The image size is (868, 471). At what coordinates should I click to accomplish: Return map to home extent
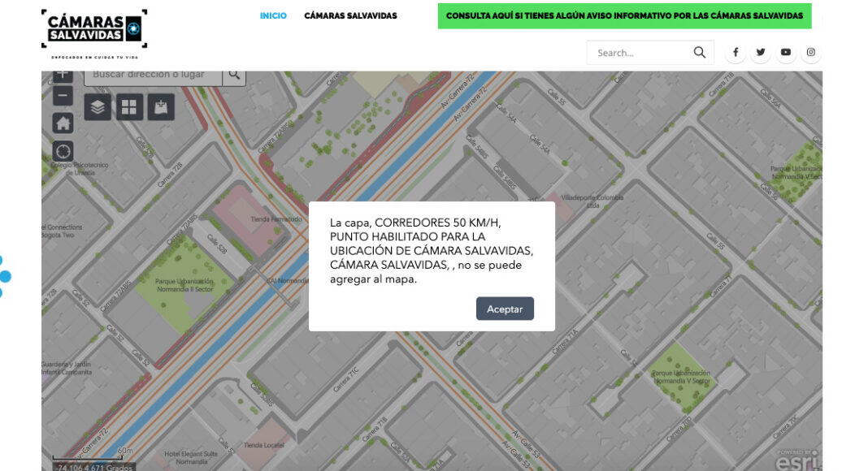(x=63, y=123)
